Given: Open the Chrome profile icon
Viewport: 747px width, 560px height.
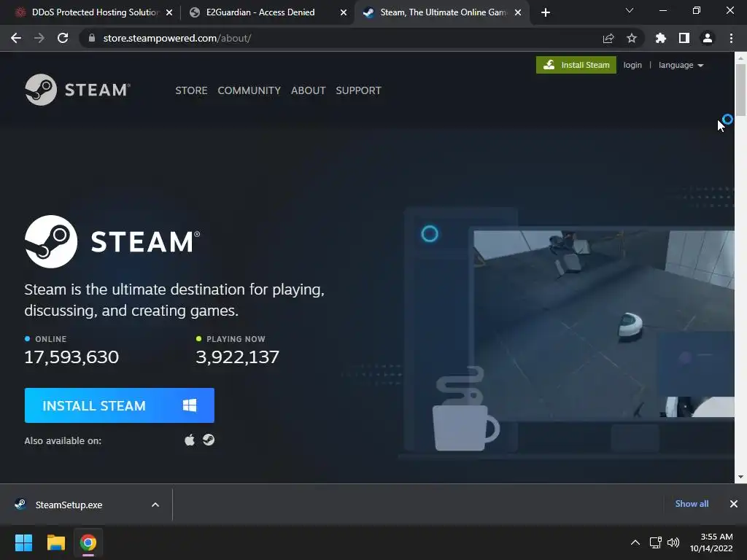Looking at the screenshot, I should tap(708, 38).
